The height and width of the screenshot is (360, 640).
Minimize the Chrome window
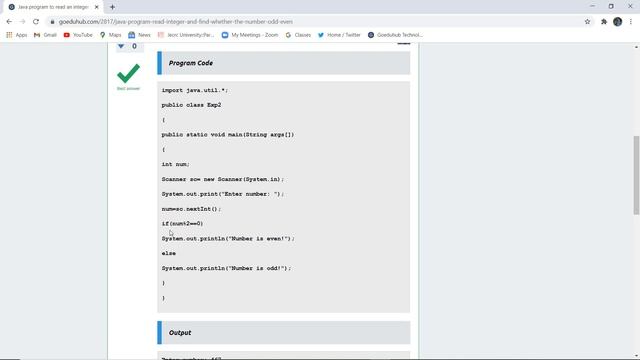(592, 7)
